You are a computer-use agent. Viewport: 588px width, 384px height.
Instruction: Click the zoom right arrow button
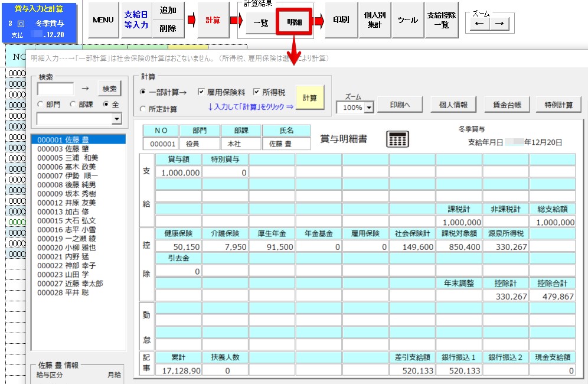click(x=499, y=23)
